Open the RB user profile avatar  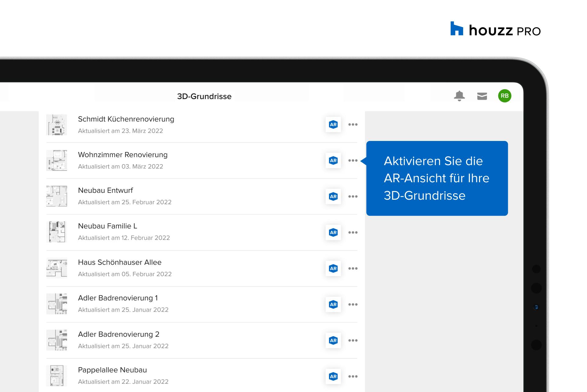[x=504, y=96]
